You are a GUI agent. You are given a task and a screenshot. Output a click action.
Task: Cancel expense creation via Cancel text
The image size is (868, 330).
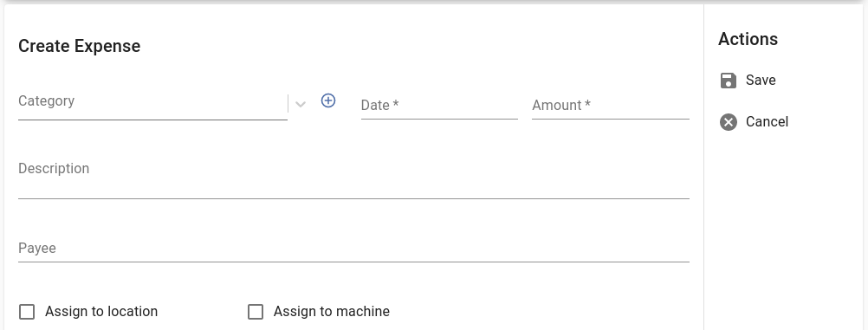767,122
